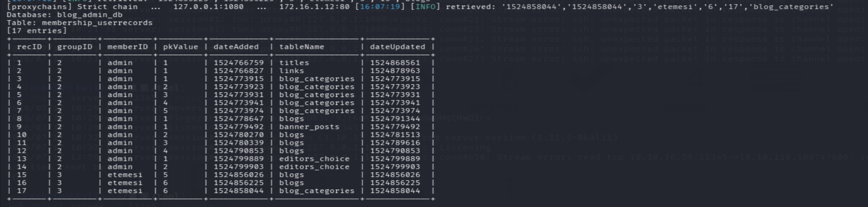The height and width of the screenshot is (207, 868).
Task: Click the pkValue column header
Action: click(x=180, y=47)
